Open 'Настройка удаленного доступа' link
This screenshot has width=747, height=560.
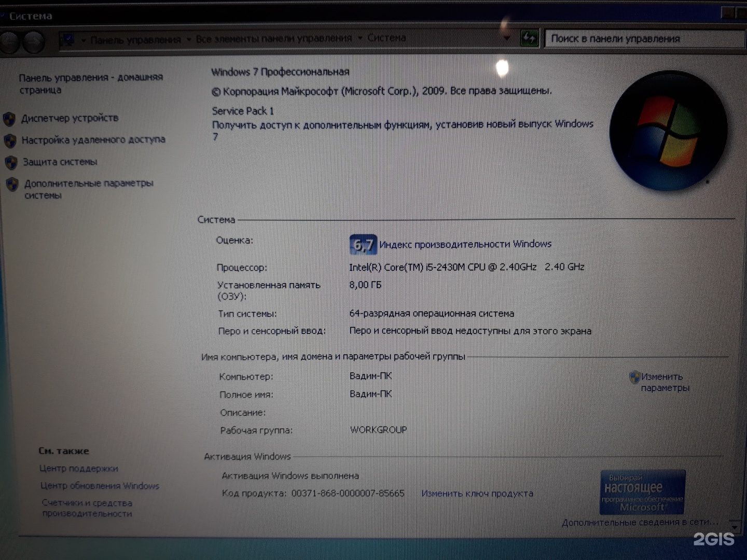click(93, 139)
